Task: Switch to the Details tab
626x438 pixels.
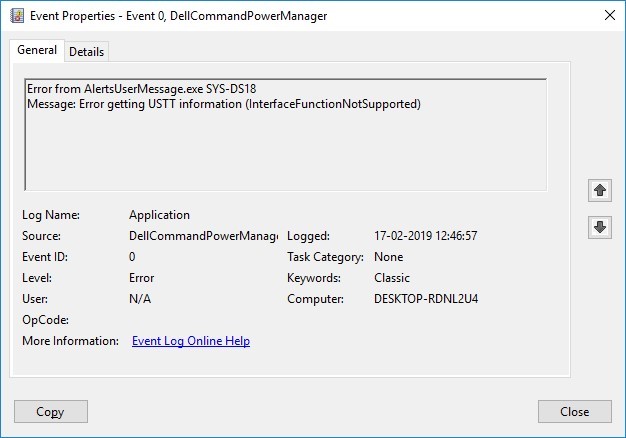Action: point(86,52)
